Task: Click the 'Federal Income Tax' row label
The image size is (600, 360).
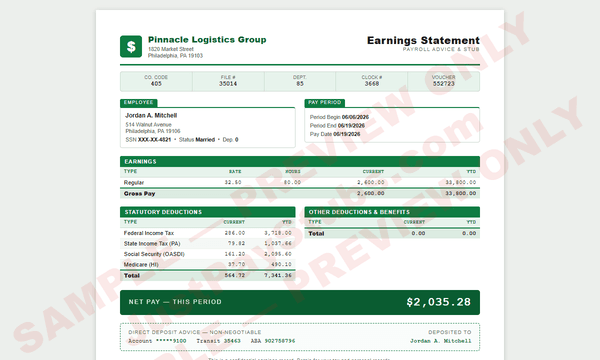Action: [149, 233]
